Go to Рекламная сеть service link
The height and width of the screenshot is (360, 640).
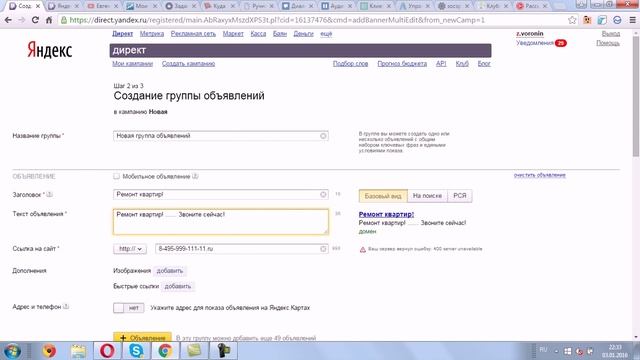193,34
